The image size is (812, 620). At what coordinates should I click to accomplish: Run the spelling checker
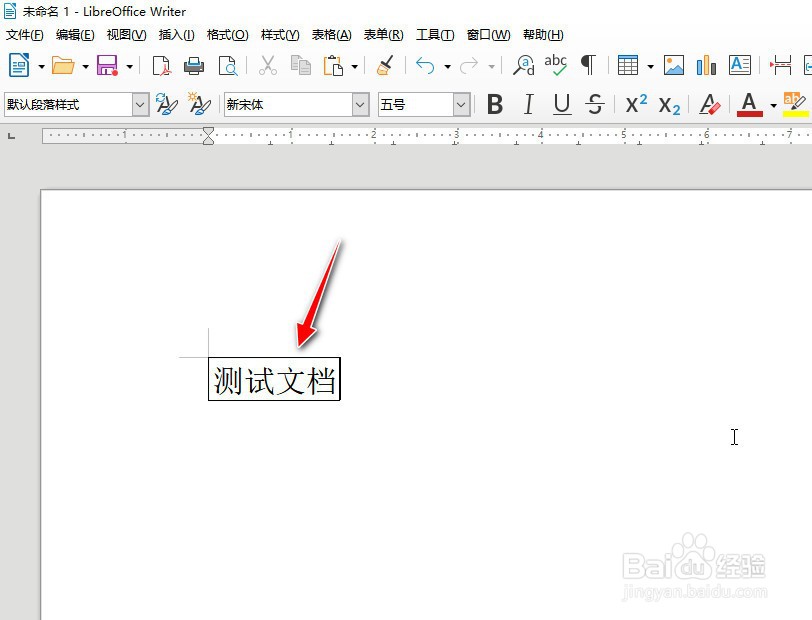point(556,65)
